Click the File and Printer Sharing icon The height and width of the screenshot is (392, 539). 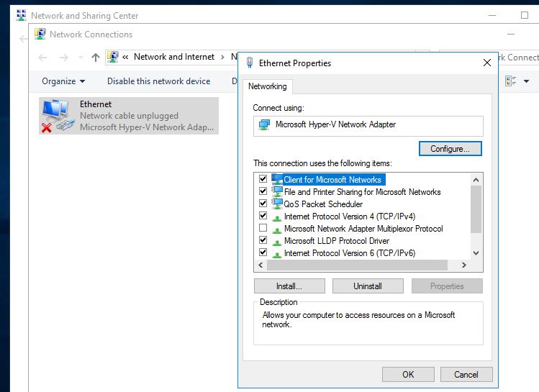coord(277,191)
